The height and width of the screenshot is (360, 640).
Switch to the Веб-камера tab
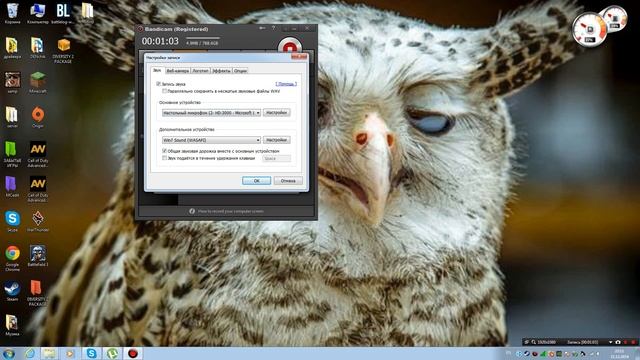tap(178, 71)
